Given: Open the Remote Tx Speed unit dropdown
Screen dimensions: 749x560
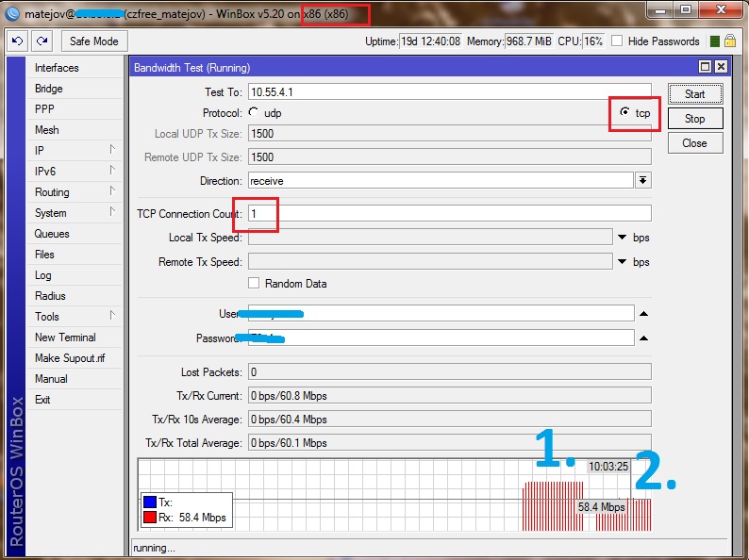Looking at the screenshot, I should tap(622, 262).
